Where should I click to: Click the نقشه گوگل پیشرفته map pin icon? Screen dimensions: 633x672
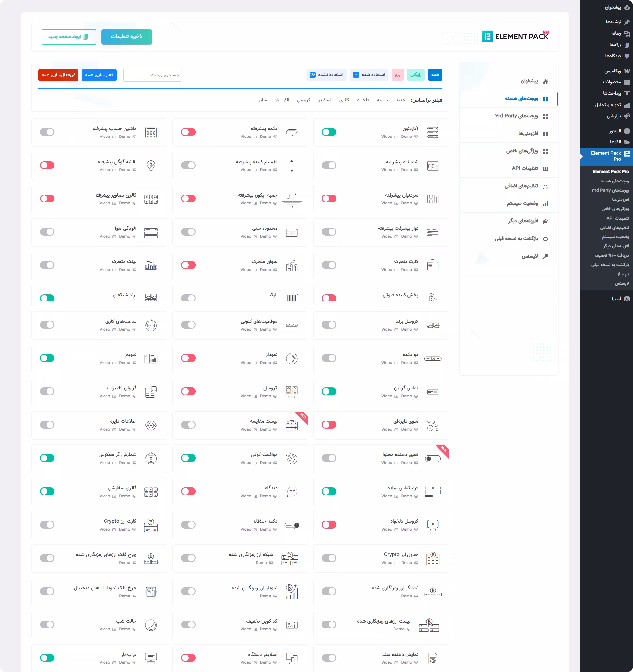[151, 166]
